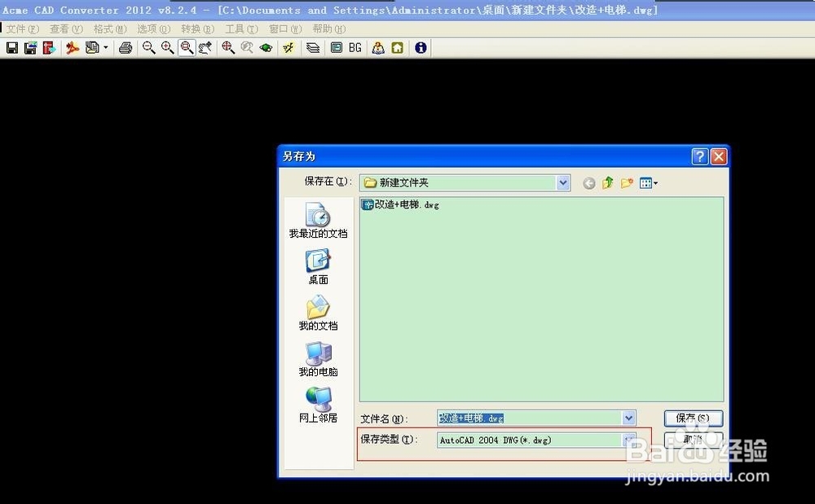Click the 取消 cancel button
Image resolution: width=815 pixels, height=504 pixels.
(694, 440)
